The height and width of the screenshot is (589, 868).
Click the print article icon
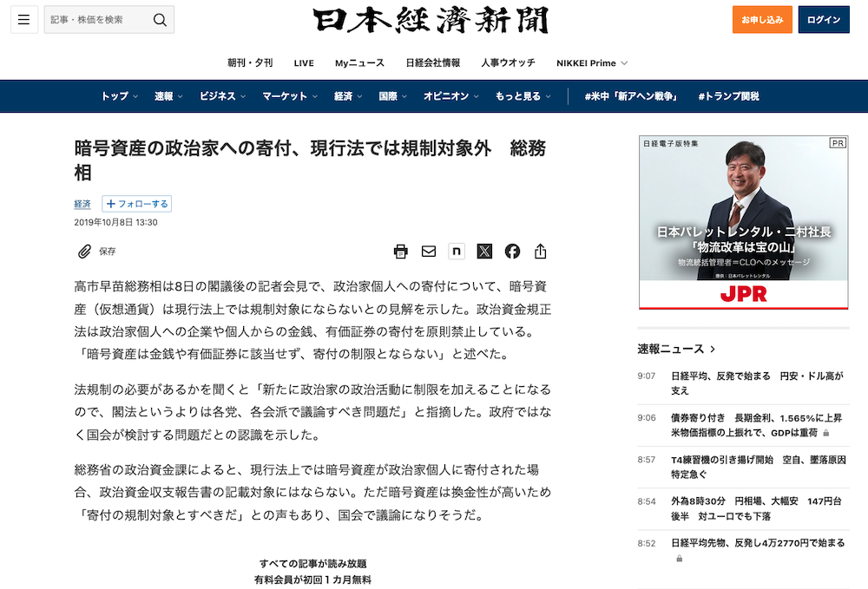click(401, 252)
